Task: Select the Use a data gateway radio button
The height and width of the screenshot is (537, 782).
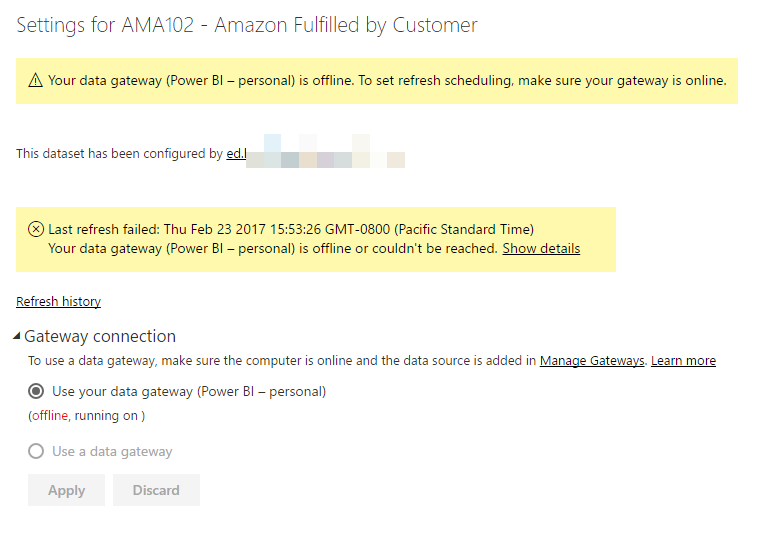Action: pos(36,451)
